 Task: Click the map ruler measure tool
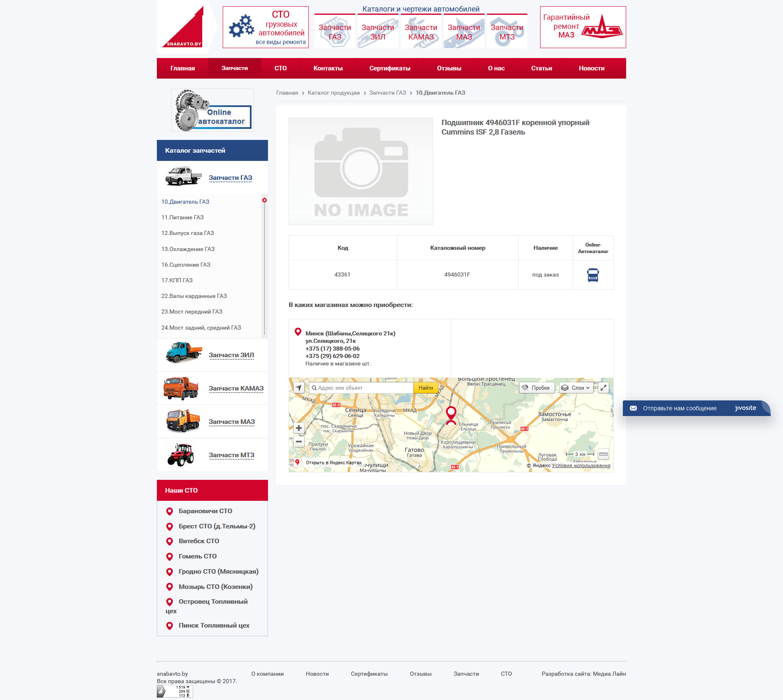coord(603,454)
